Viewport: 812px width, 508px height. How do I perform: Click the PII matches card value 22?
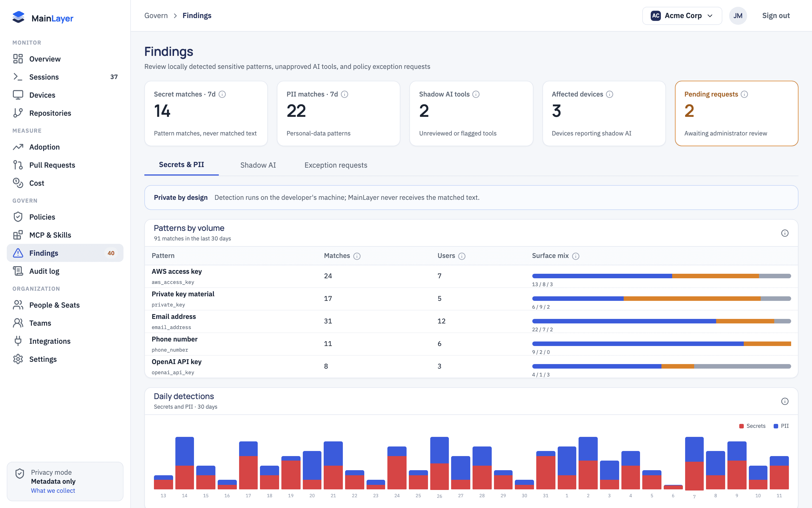[x=296, y=111]
